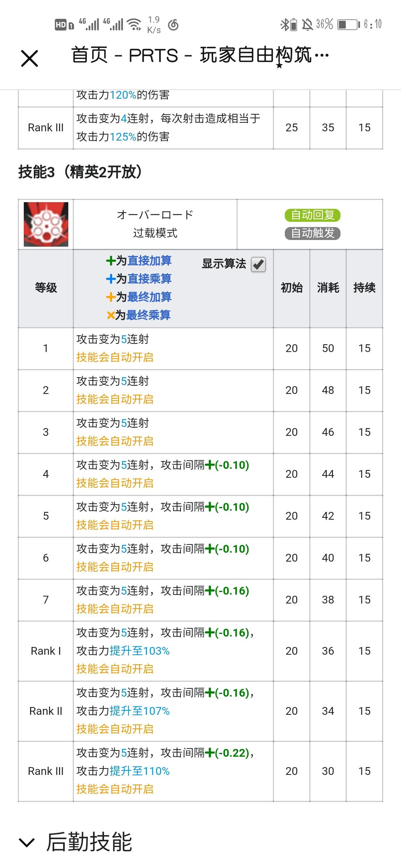This screenshot has width=401, height=868.
Task: Tap the 自动回复 green tag
Action: click(313, 215)
